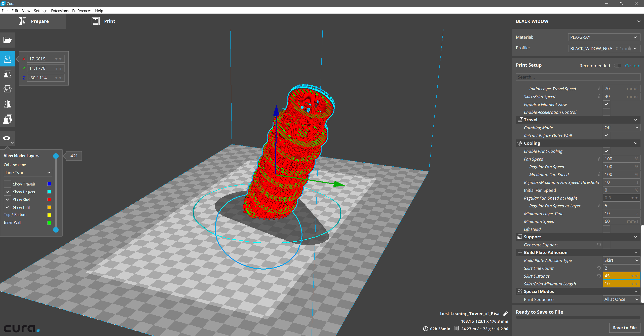Open the Extensions menu
The image size is (644, 336).
(60, 11)
